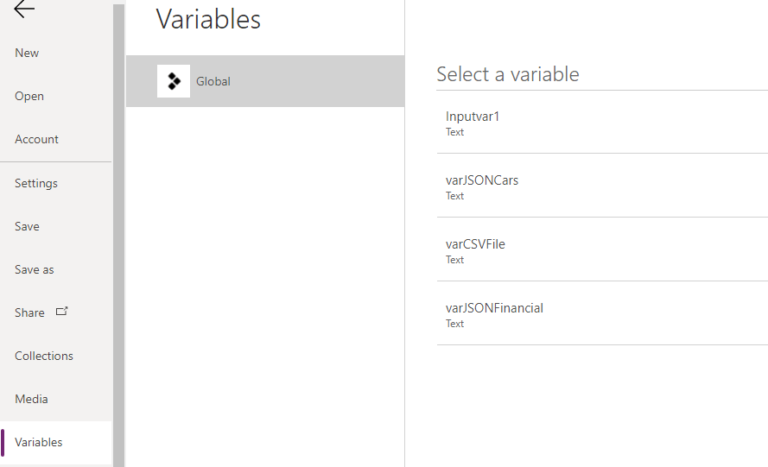Viewport: 768px width, 467px height.
Task: Select the varJSONCars variable
Action: coord(602,186)
